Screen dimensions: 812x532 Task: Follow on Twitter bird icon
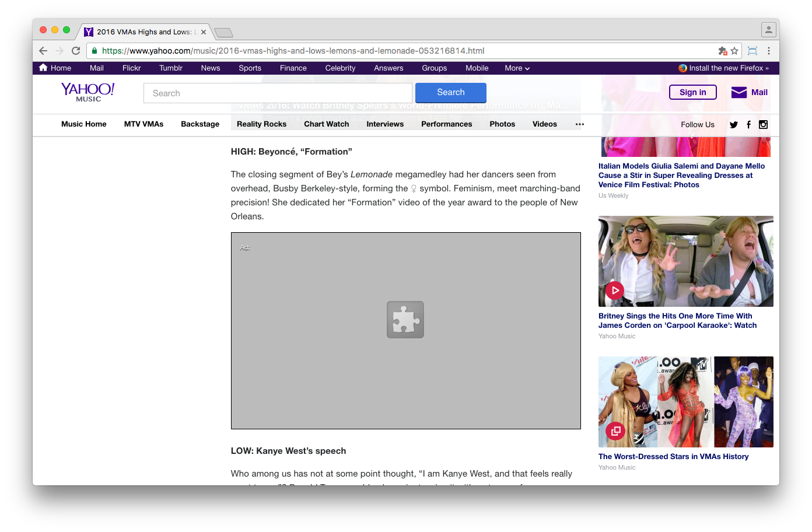tap(734, 124)
